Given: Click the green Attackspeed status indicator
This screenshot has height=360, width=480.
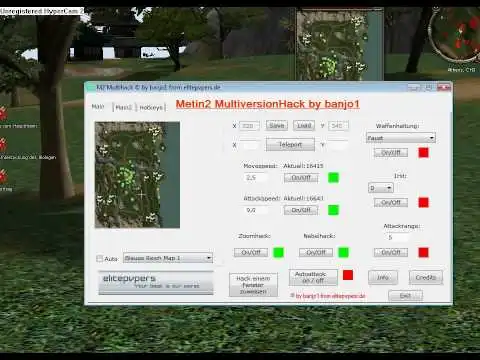Looking at the screenshot, I should tap(333, 210).
